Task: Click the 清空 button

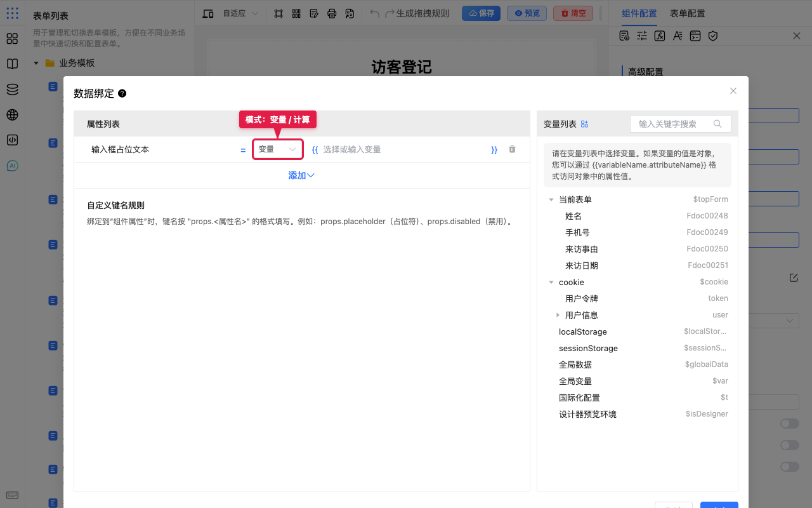Action: click(573, 13)
